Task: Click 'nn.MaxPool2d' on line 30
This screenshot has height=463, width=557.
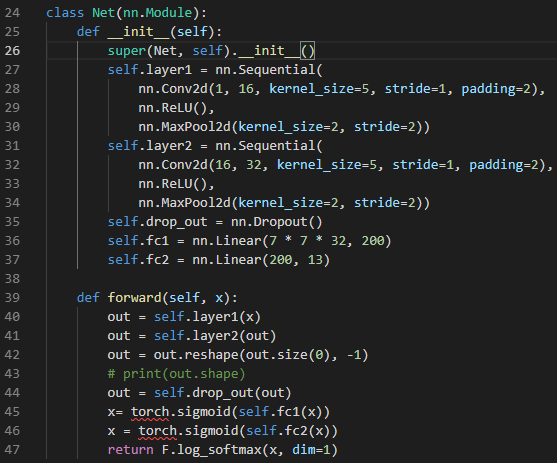Action: 184,127
